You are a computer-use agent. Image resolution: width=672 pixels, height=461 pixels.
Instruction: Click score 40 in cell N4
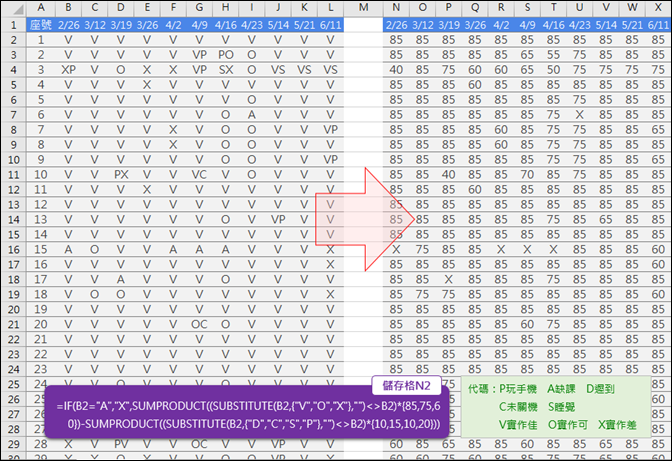point(396,70)
